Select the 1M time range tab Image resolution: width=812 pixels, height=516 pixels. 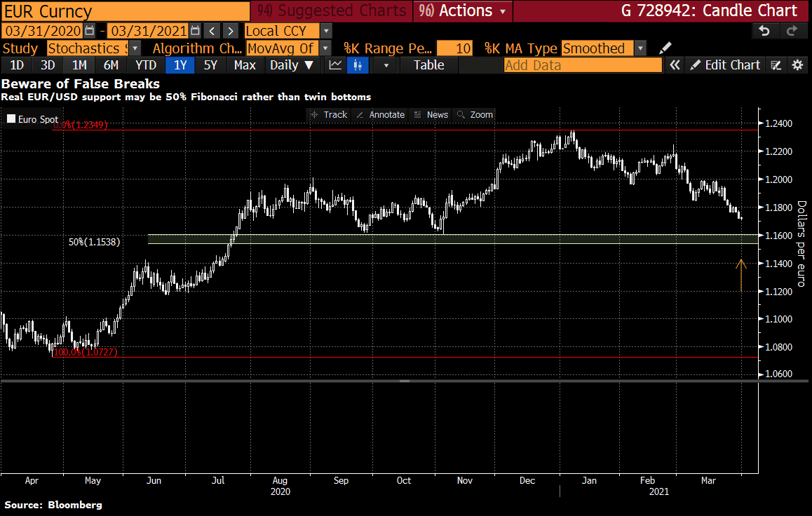(79, 65)
